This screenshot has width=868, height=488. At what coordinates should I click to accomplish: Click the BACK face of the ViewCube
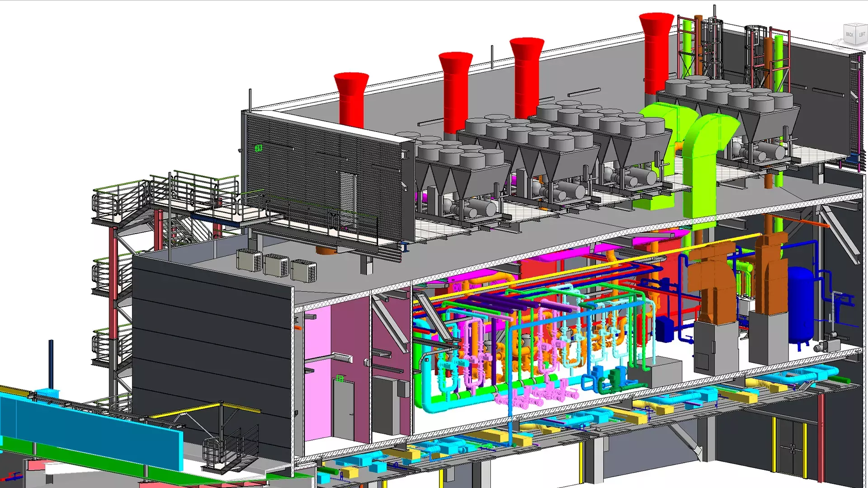point(849,34)
